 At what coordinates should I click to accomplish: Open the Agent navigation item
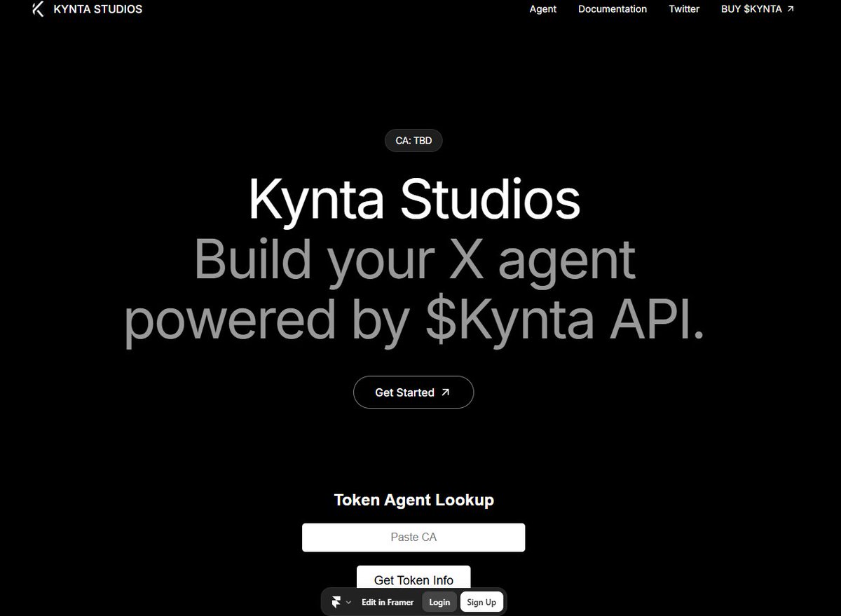point(542,9)
